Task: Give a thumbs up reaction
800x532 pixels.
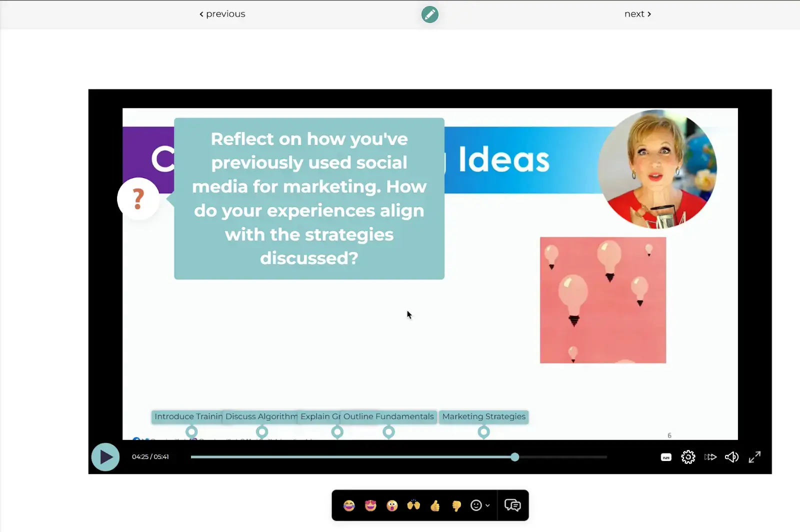Action: coord(435,505)
